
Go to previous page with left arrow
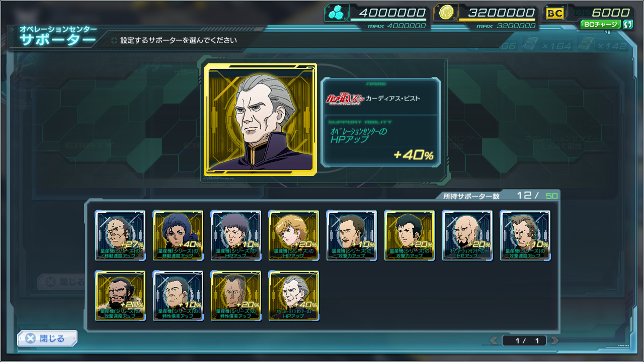tap(495, 341)
